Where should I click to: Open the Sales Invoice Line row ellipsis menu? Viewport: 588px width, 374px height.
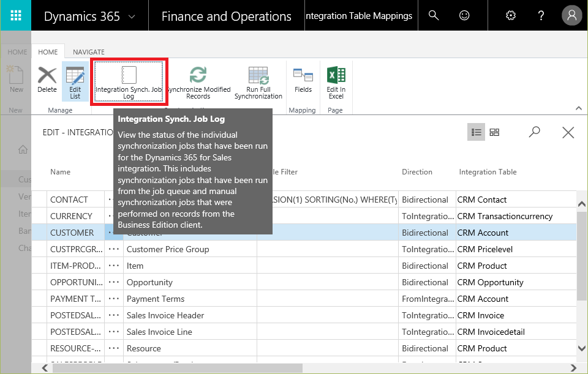click(x=114, y=332)
